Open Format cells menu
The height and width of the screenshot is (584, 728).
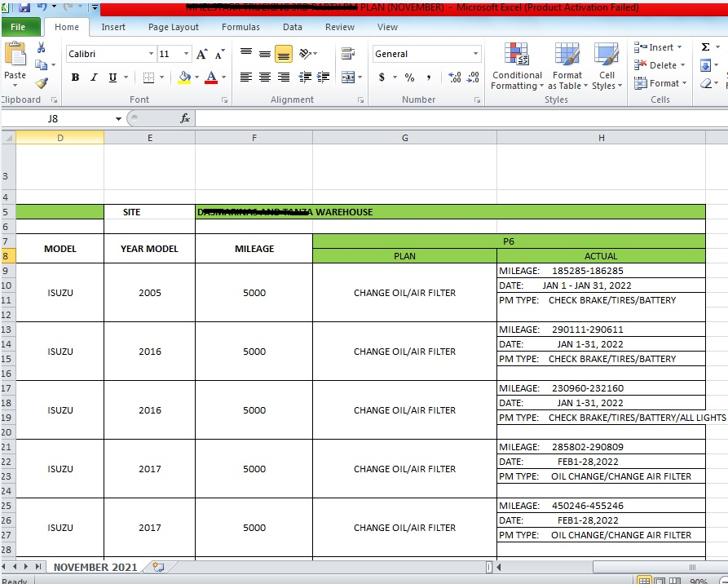pyautogui.click(x=660, y=83)
